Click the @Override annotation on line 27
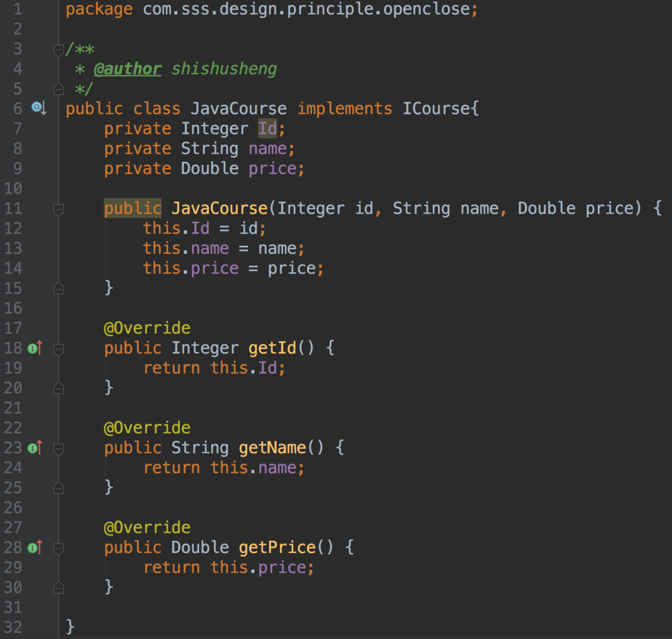 (x=147, y=527)
